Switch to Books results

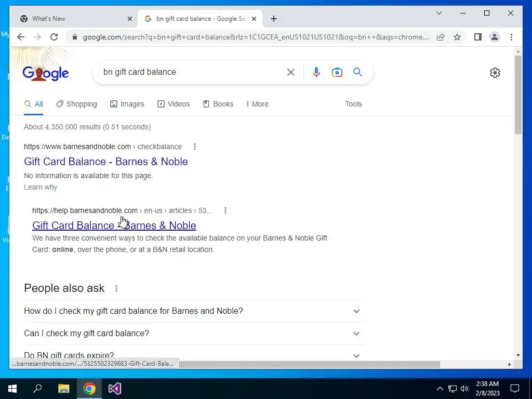(218, 104)
